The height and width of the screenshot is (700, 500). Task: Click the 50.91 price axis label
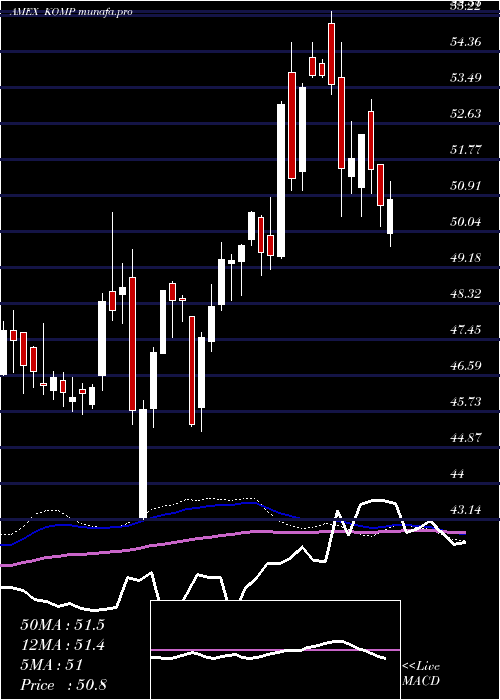(x=466, y=186)
